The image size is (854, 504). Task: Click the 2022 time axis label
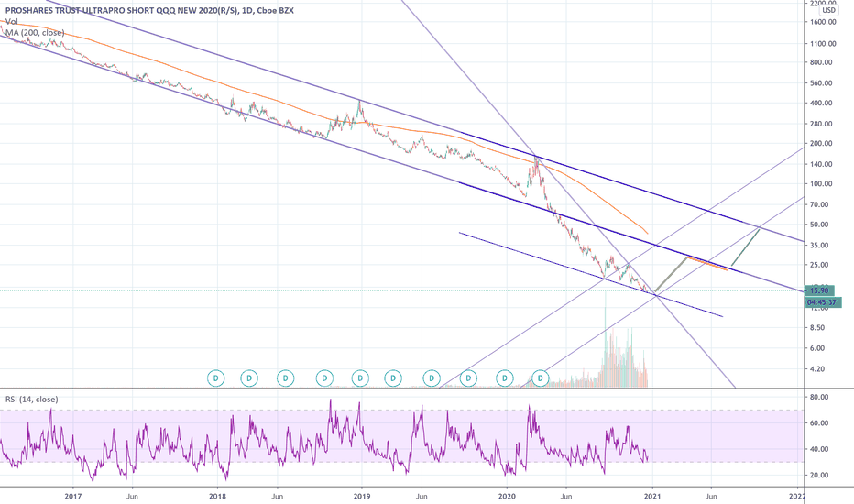coord(796,497)
